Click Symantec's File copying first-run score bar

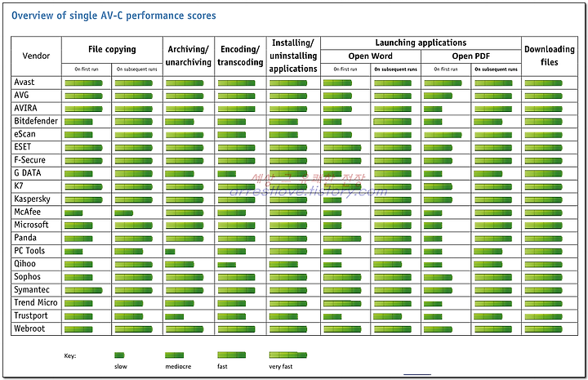pyautogui.click(x=83, y=291)
